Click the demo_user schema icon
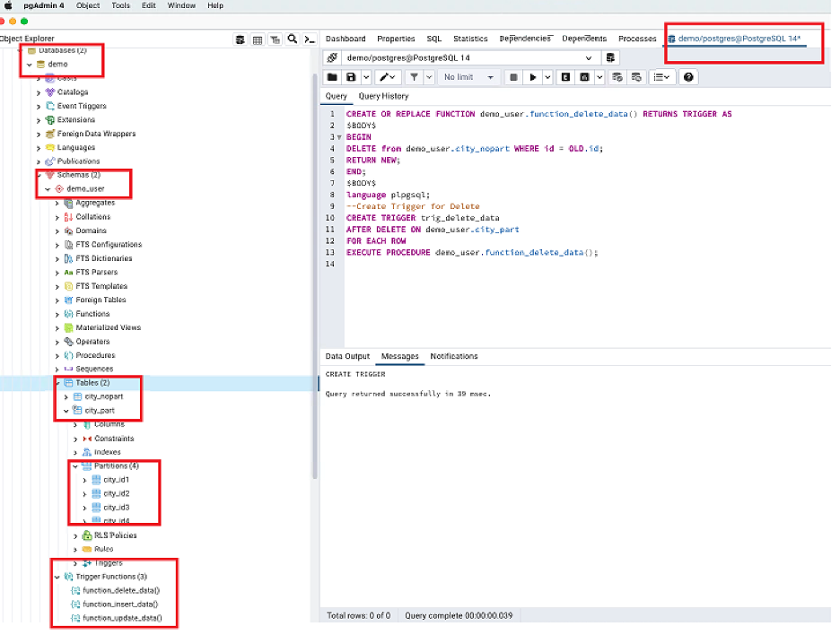 pyautogui.click(x=59, y=189)
